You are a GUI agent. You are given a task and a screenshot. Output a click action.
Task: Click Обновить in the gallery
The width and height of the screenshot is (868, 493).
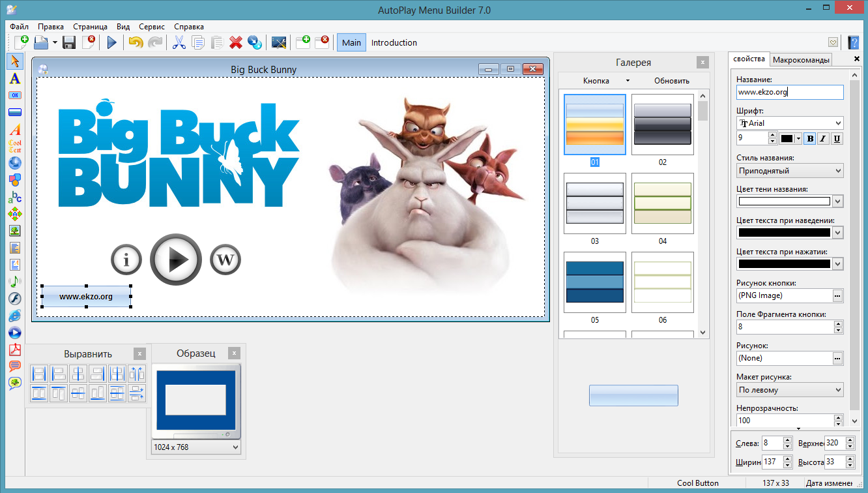[x=672, y=81]
